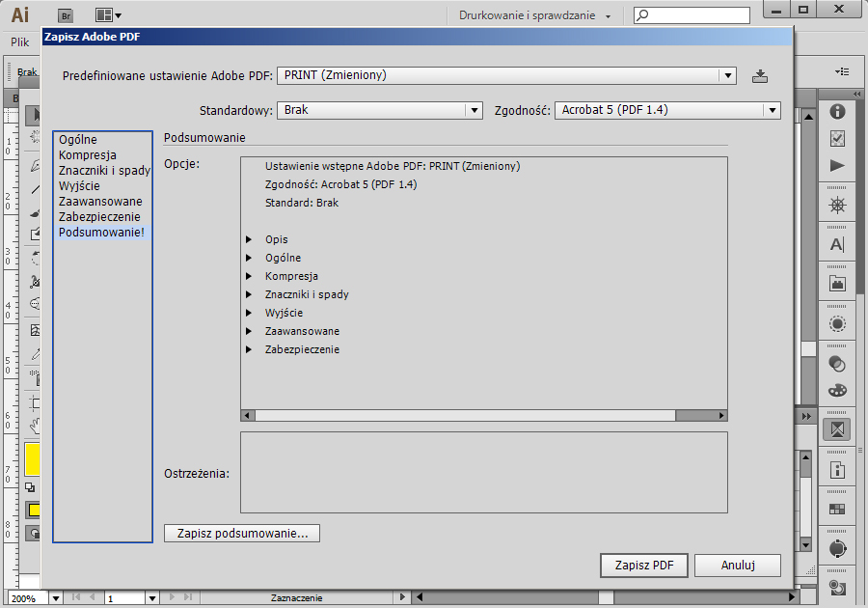Select the Artboard tool in toolbar

pos(35,402)
